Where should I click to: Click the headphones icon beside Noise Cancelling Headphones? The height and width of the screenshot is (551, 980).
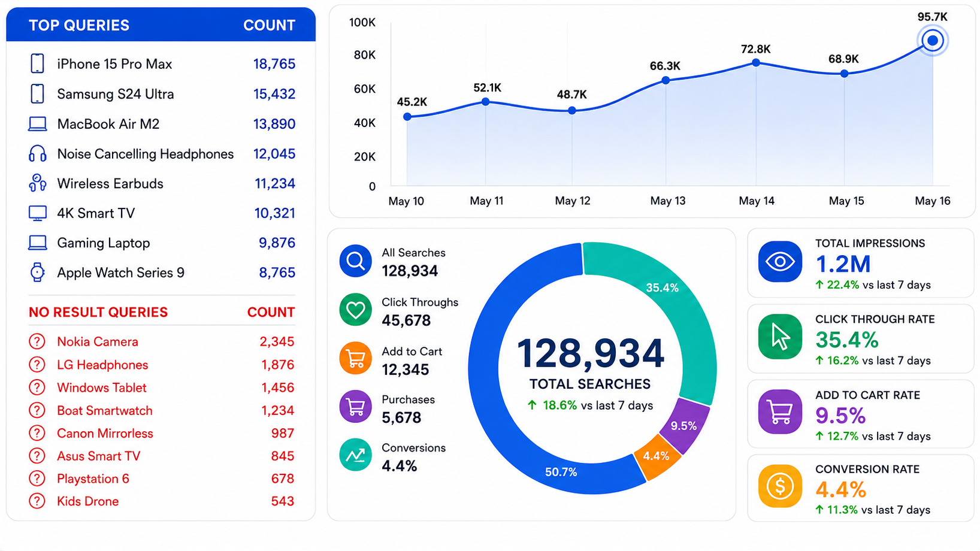pos(37,153)
